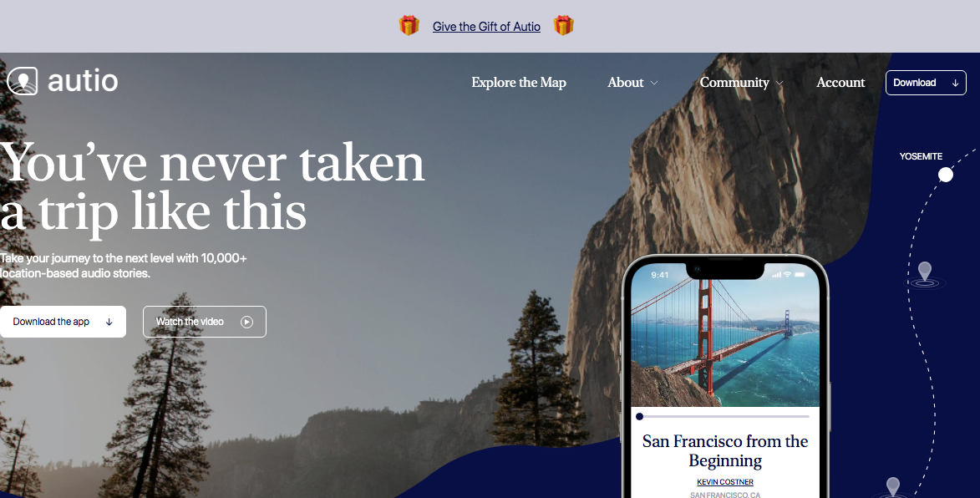Image resolution: width=980 pixels, height=498 pixels.
Task: Open Explore the Map page
Action: click(519, 83)
